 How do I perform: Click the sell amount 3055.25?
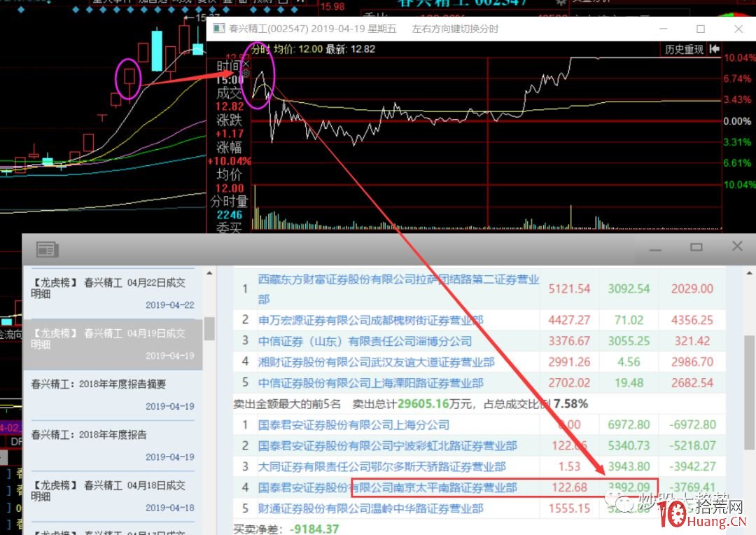coord(629,341)
